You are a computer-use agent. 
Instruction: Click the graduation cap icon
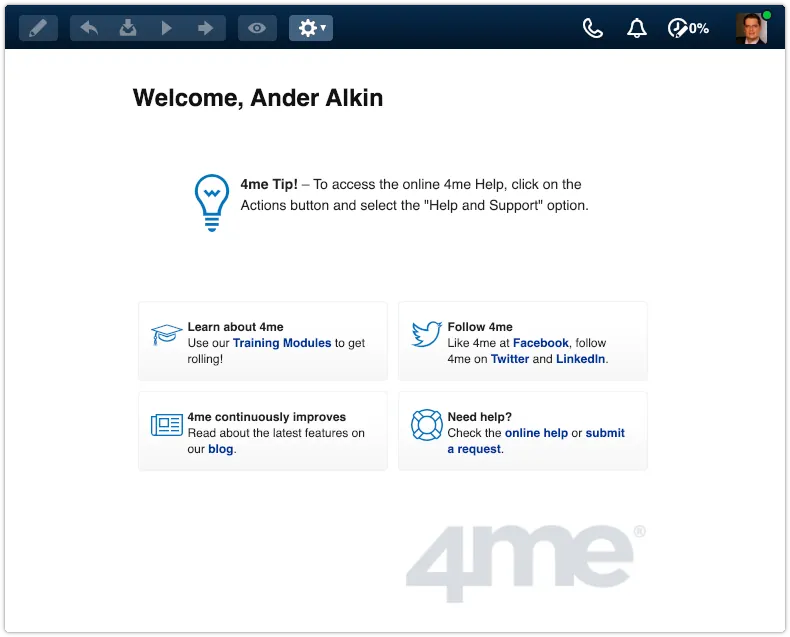point(166,334)
